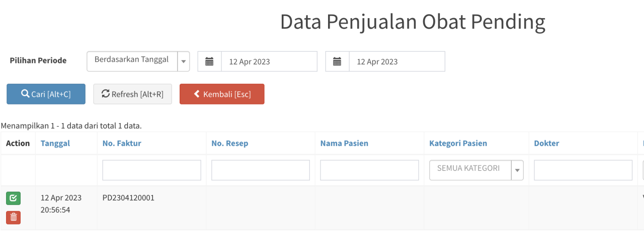Screen dimensions: 644x237
Task: Click the Refresh [Alt+R] button
Action: click(x=132, y=94)
